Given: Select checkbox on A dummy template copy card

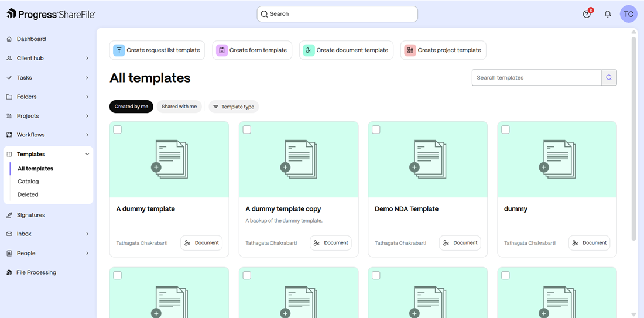Looking at the screenshot, I should 247,130.
